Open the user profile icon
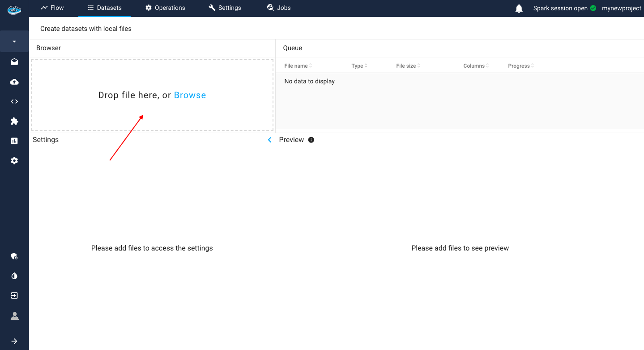 (14, 316)
